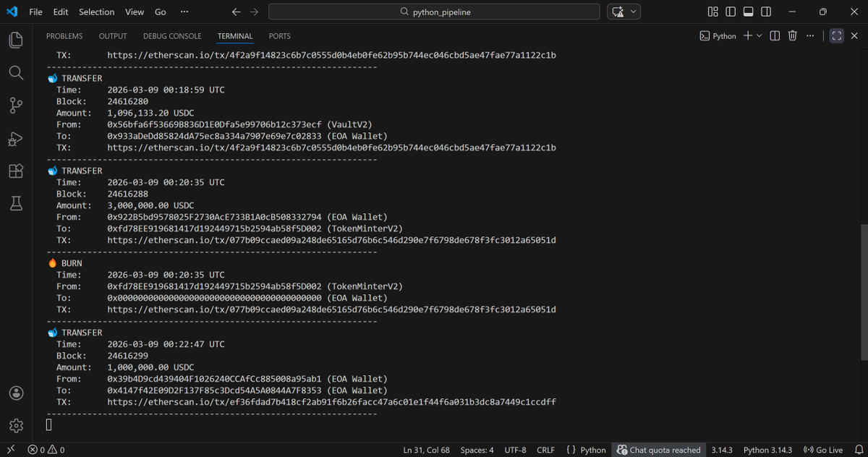Select block number 24616299

click(x=127, y=356)
